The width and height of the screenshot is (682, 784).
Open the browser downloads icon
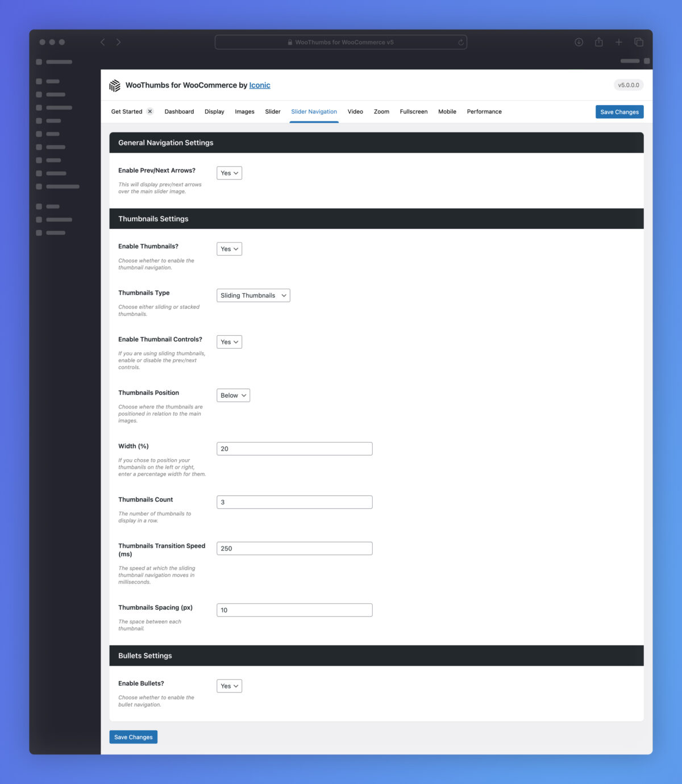coord(579,42)
